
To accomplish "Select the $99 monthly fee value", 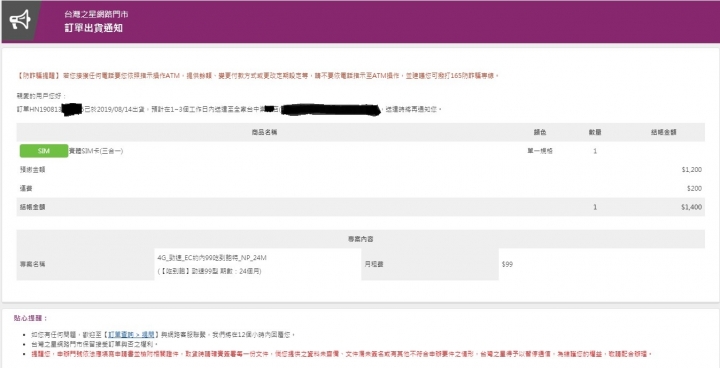I will [x=507, y=264].
